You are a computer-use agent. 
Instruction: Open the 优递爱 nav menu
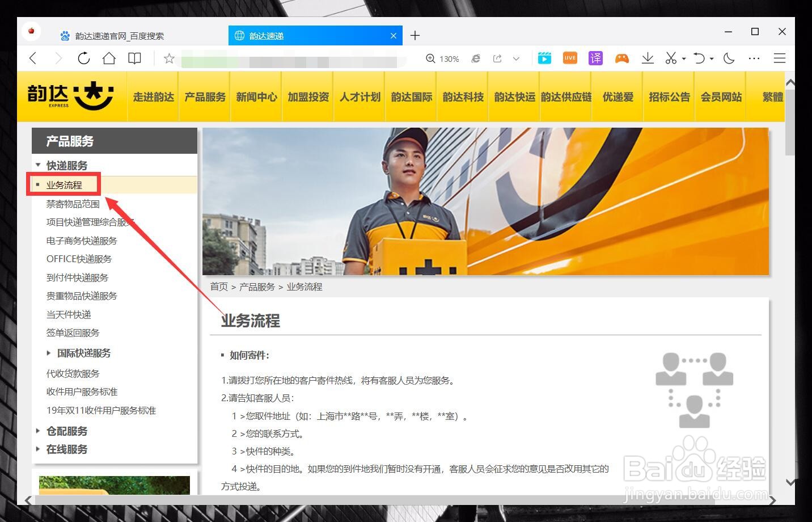point(618,97)
